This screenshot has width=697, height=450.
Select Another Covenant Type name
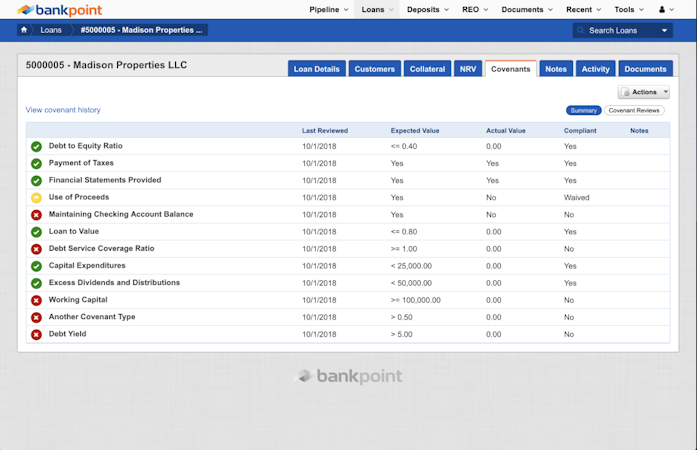click(x=92, y=317)
